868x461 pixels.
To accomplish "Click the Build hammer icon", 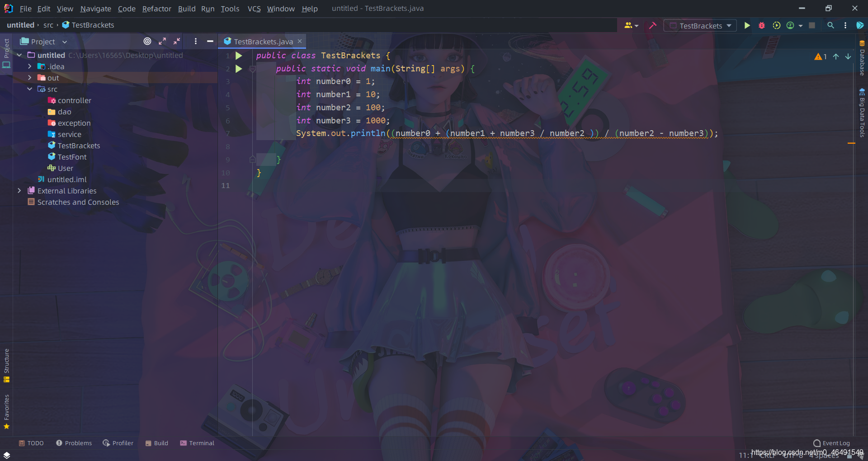I will pyautogui.click(x=652, y=26).
